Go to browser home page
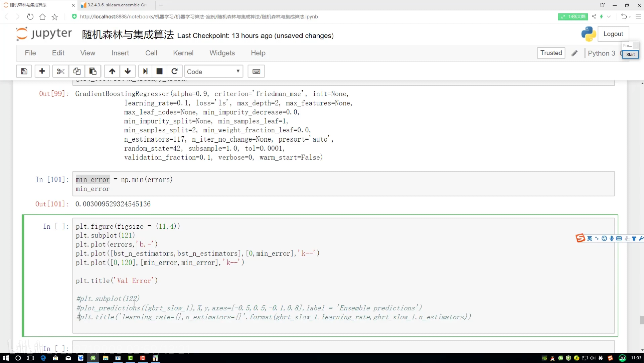644x363 pixels. (42, 17)
